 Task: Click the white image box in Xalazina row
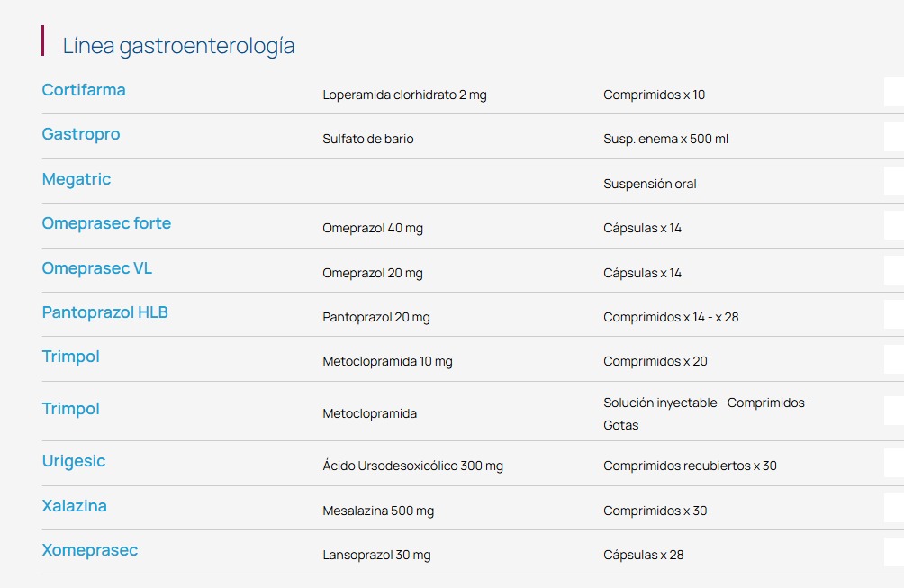coord(894,509)
